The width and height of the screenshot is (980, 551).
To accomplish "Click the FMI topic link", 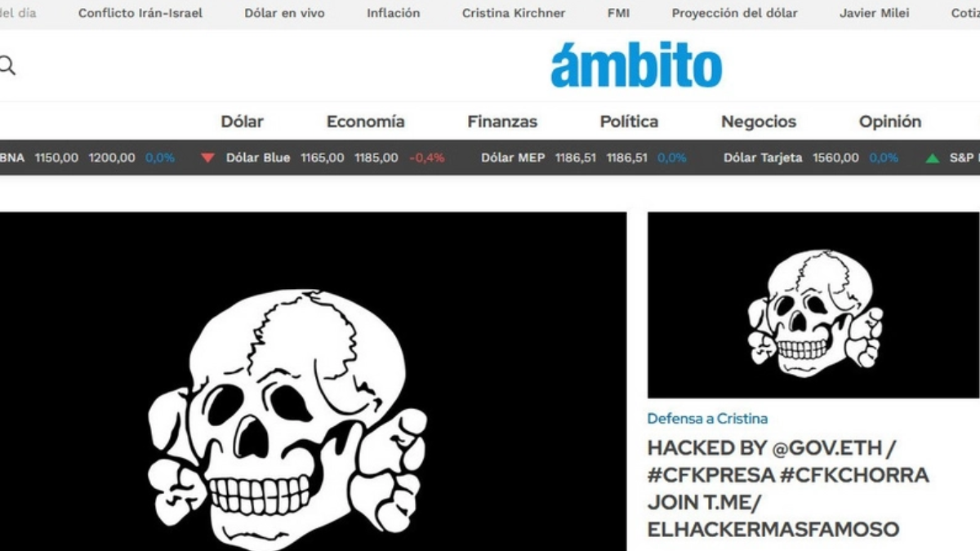I will 618,13.
